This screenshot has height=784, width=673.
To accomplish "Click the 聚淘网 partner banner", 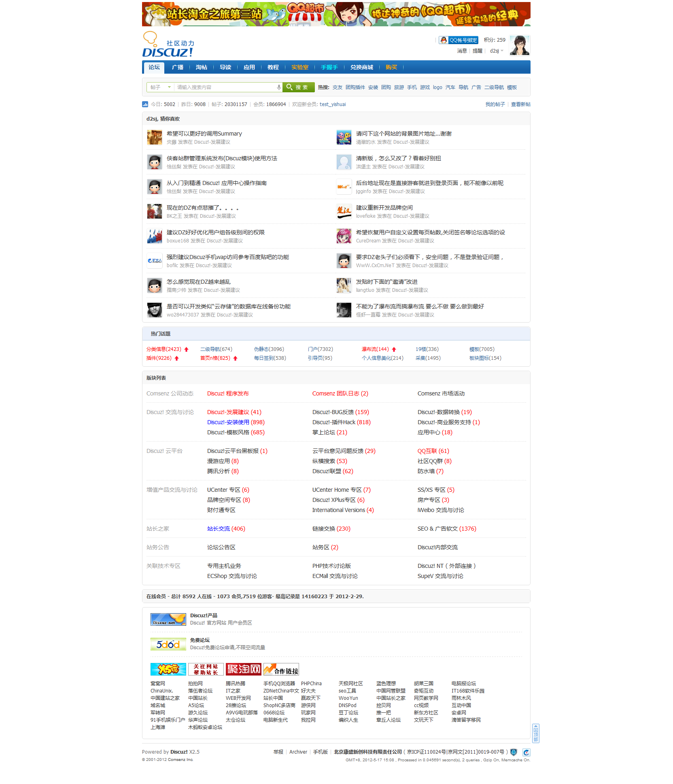I will pos(243,669).
